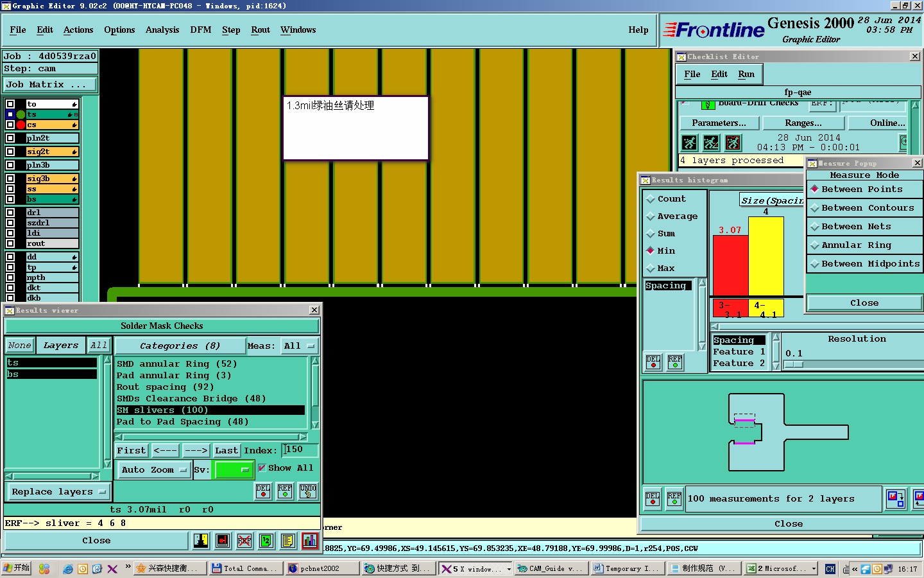Screen dimensions: 924x578
Task: Click the crossed-out REF icon in Results viewer
Action: coord(244,541)
